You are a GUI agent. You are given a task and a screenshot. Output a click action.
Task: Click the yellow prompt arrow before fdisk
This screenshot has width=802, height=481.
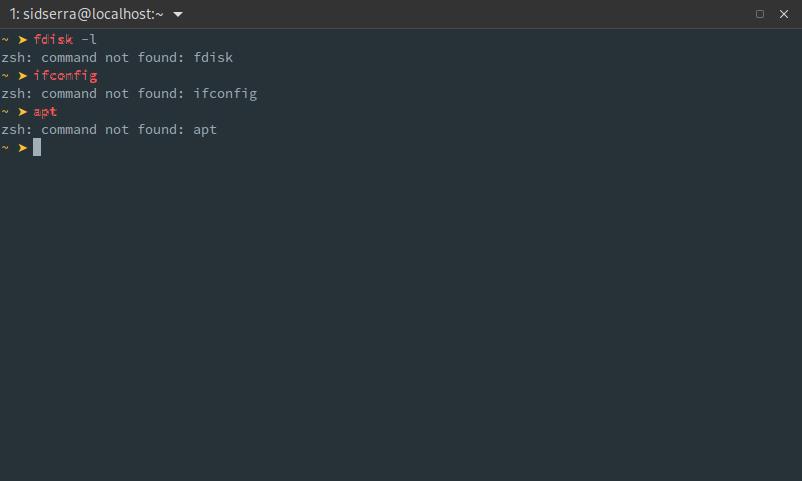pos(22,40)
